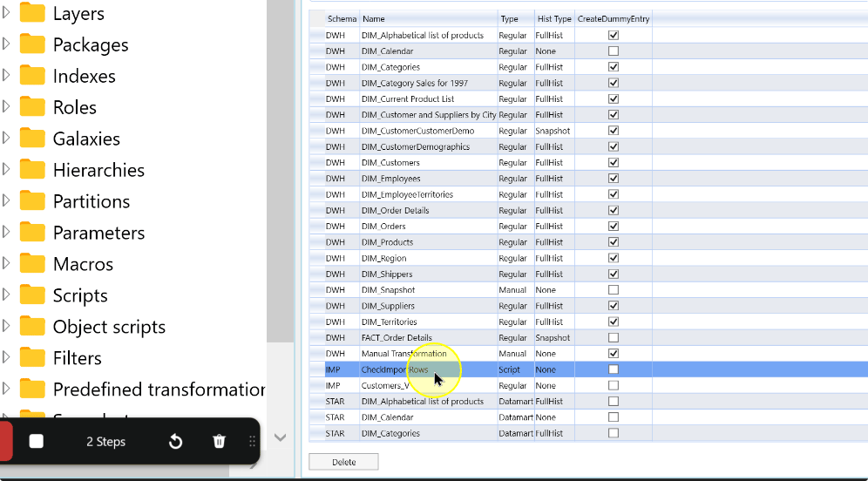The height and width of the screenshot is (481, 868).
Task: Expand the Partitions tree node
Action: click(x=6, y=200)
